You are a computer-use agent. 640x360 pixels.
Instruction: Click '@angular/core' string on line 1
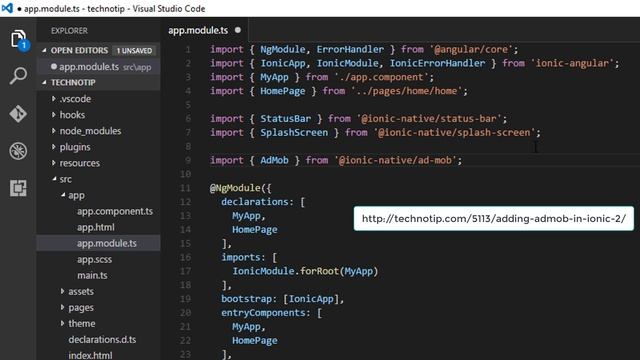coord(471,49)
